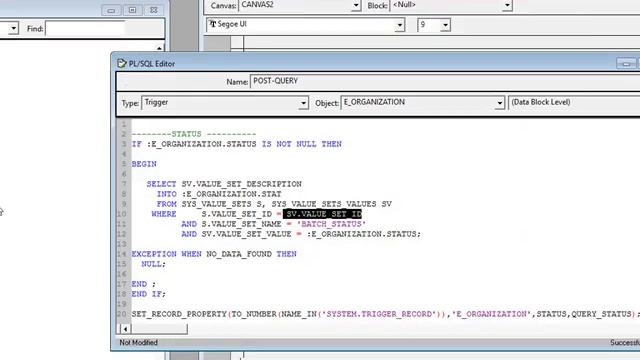Open the dropdown left of Find label

13,29
